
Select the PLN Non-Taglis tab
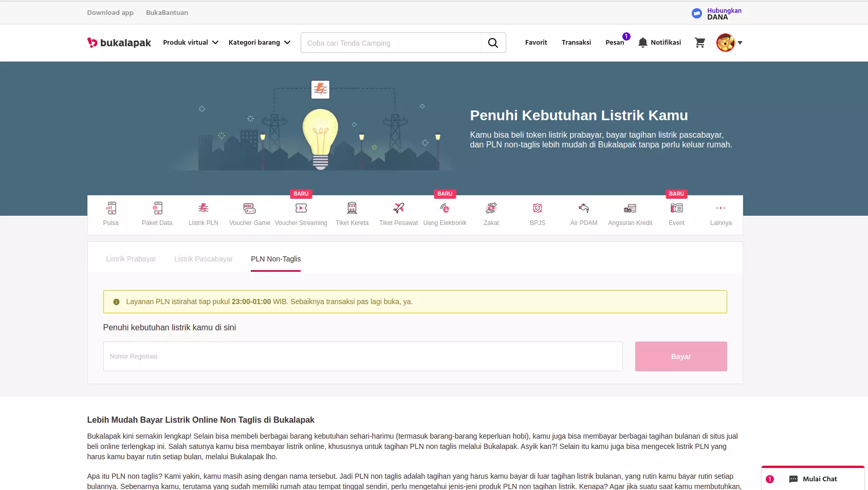click(x=276, y=259)
